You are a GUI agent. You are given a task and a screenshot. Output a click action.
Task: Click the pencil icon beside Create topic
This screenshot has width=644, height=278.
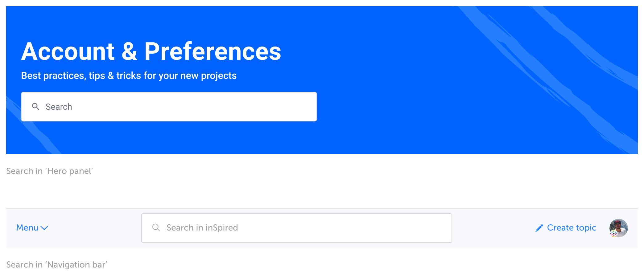point(539,228)
